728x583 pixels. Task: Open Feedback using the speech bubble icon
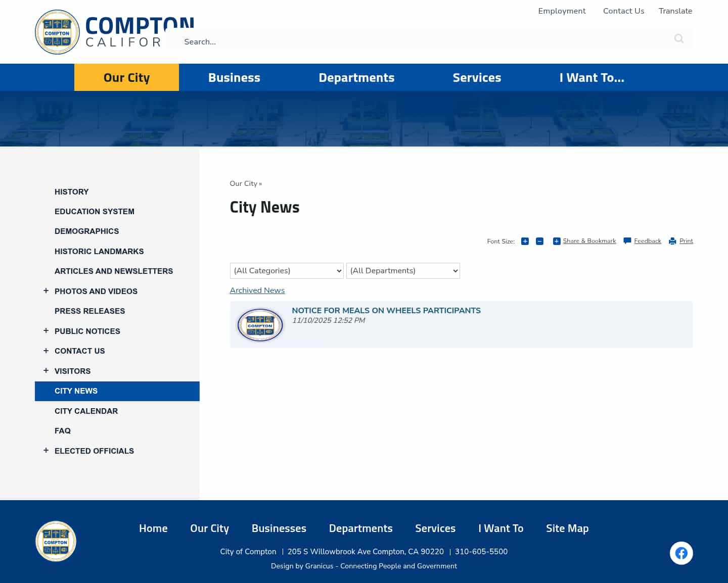[x=627, y=241]
